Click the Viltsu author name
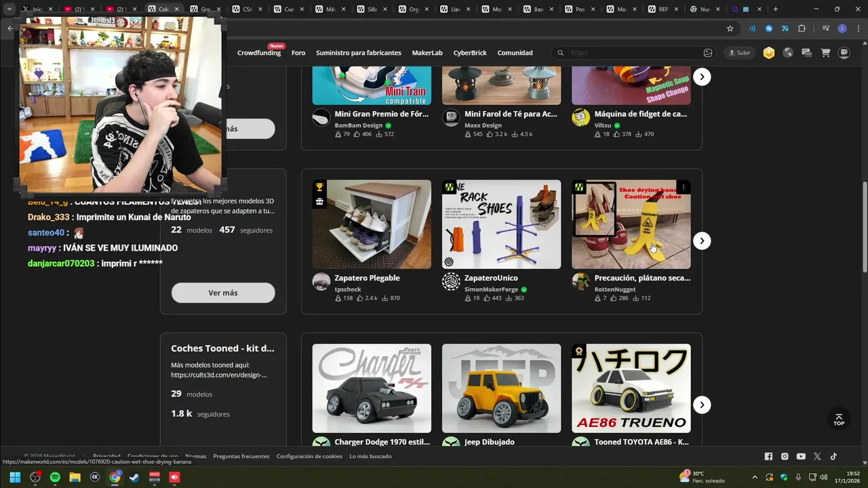 coord(603,125)
